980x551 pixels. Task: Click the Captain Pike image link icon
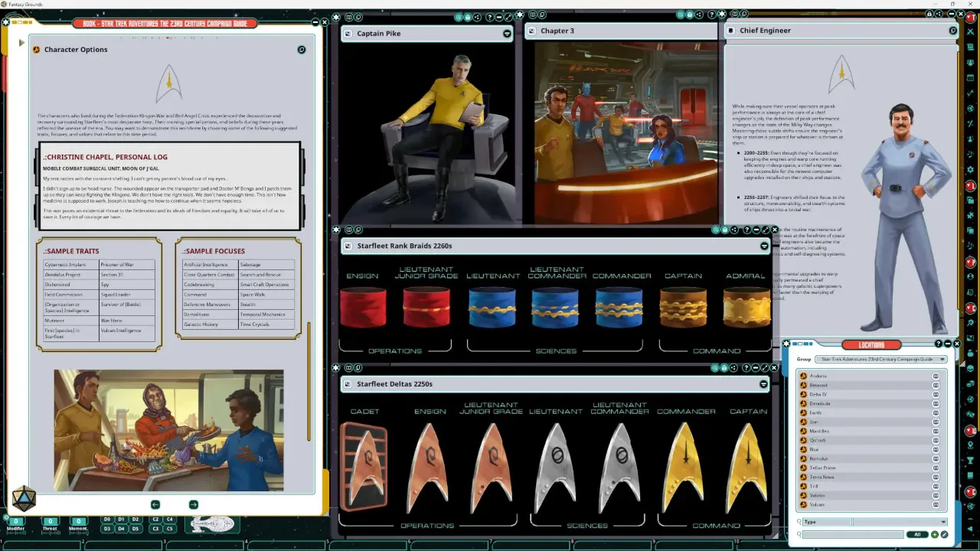coord(348,34)
